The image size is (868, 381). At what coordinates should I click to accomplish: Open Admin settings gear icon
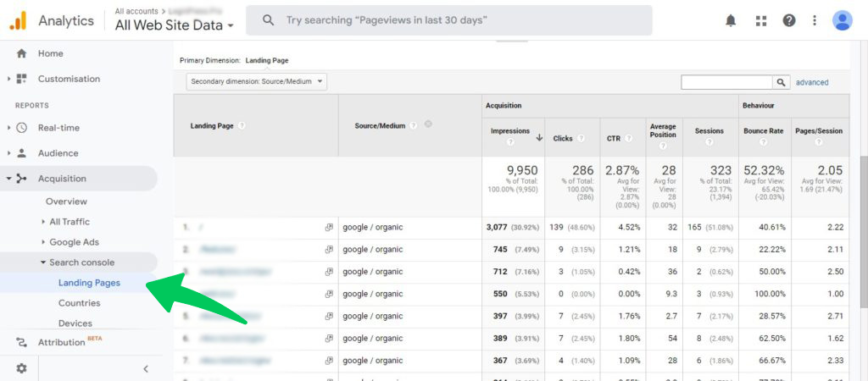[x=21, y=368]
